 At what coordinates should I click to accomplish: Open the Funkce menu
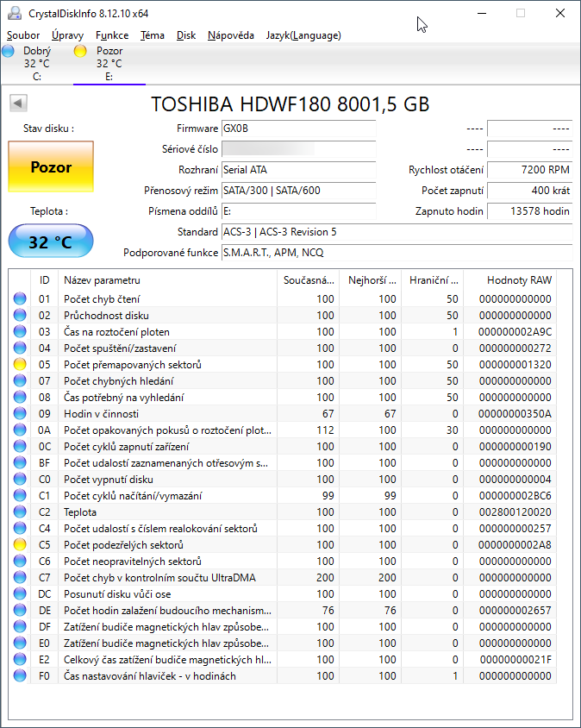112,35
